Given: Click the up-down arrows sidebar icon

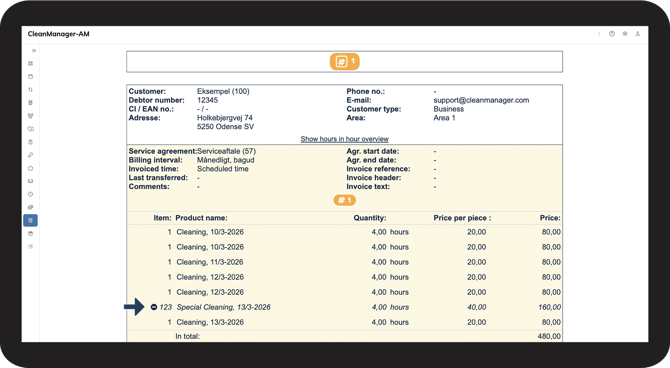Looking at the screenshot, I should [x=30, y=90].
